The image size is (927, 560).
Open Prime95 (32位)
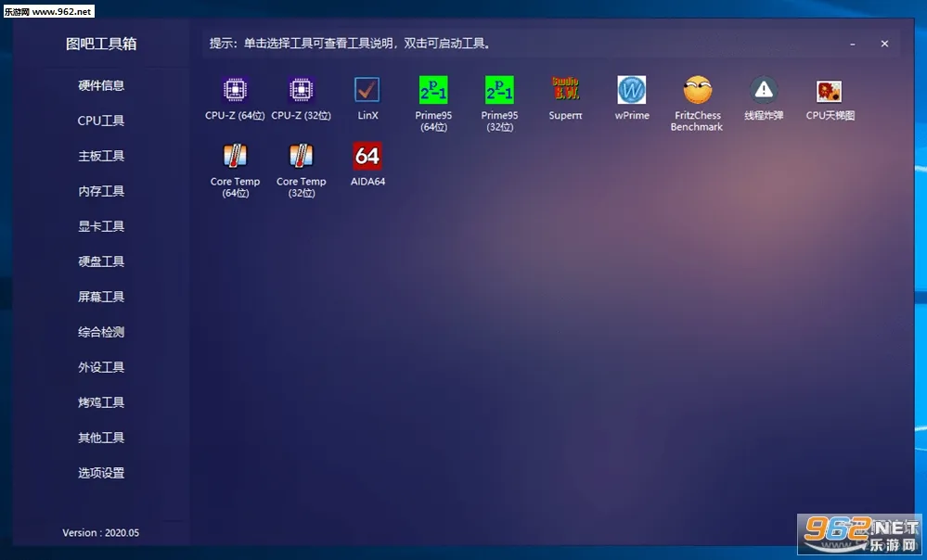[499, 100]
